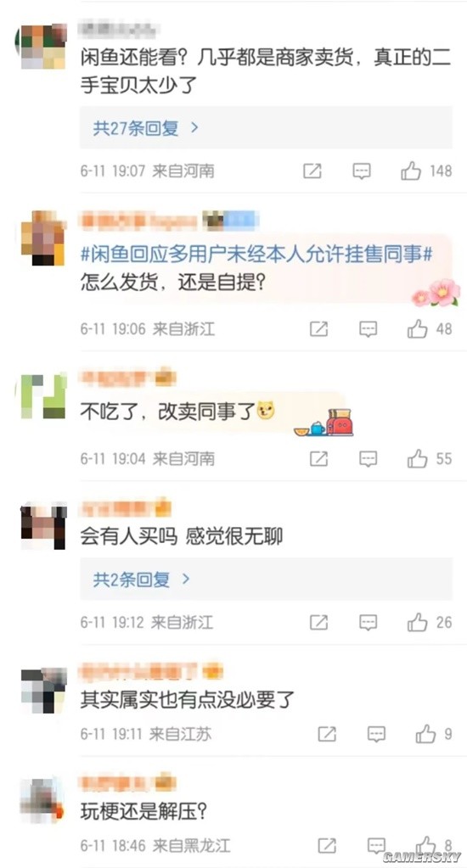Viewport: 467px width, 868px height.
Task: View profile picture of '玩梗还是解压' commenter
Action: pyautogui.click(x=42, y=800)
